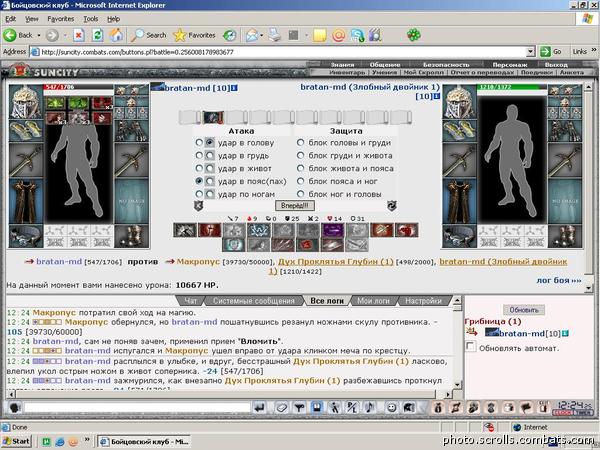Screen dimensions: 600x450
Task: Click the helmet item on bratan-md's equipment
Action: click(x=26, y=102)
